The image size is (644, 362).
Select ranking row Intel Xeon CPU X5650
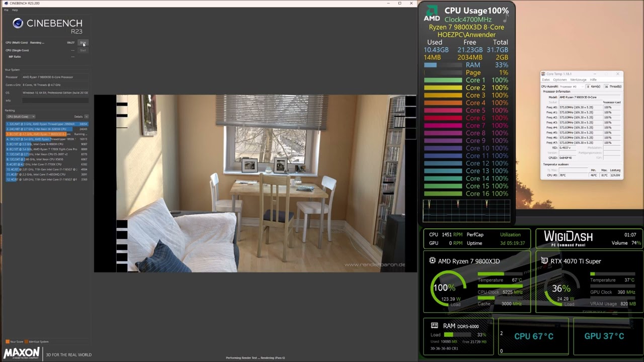pos(47,159)
